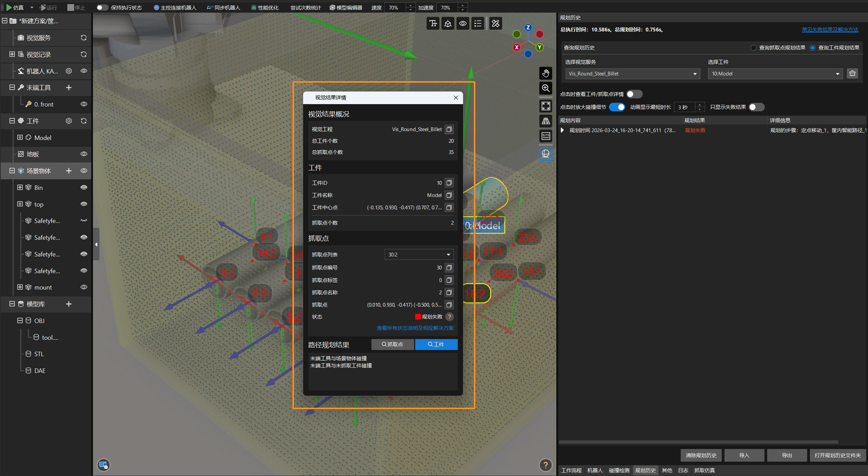This screenshot has height=476, width=868.
Task: Select the pan hand tool
Action: [x=546, y=73]
